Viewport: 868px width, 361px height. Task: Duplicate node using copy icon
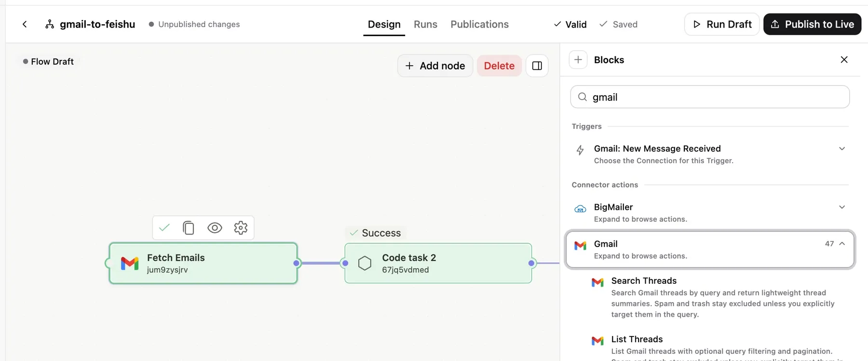[189, 227]
